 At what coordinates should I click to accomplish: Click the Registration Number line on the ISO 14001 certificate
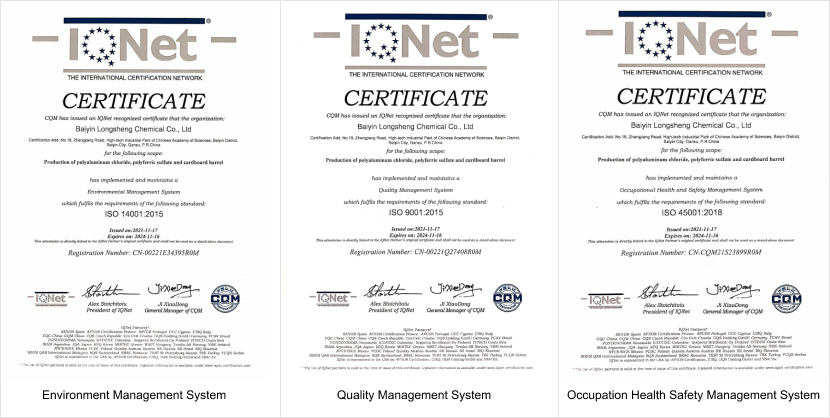pos(133,253)
